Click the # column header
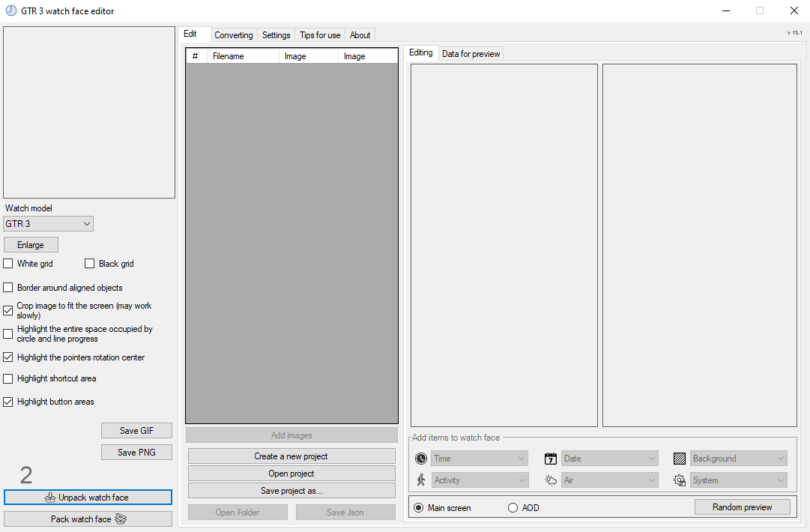This screenshot has height=532, width=810. (196, 55)
